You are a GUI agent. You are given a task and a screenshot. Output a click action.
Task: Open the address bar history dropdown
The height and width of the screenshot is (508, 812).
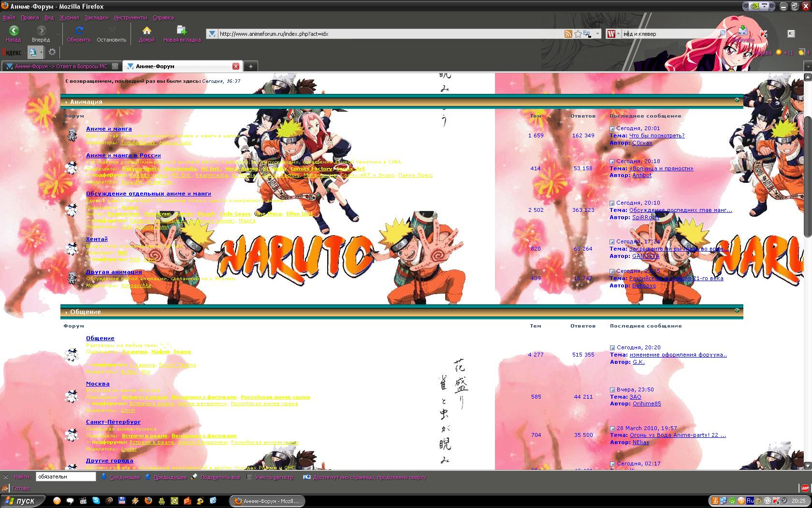point(598,34)
